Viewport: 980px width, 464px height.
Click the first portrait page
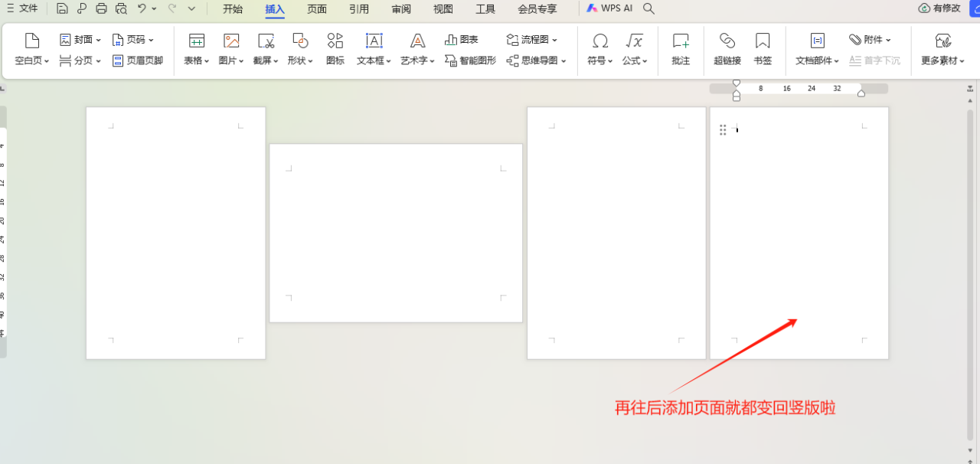pos(175,233)
